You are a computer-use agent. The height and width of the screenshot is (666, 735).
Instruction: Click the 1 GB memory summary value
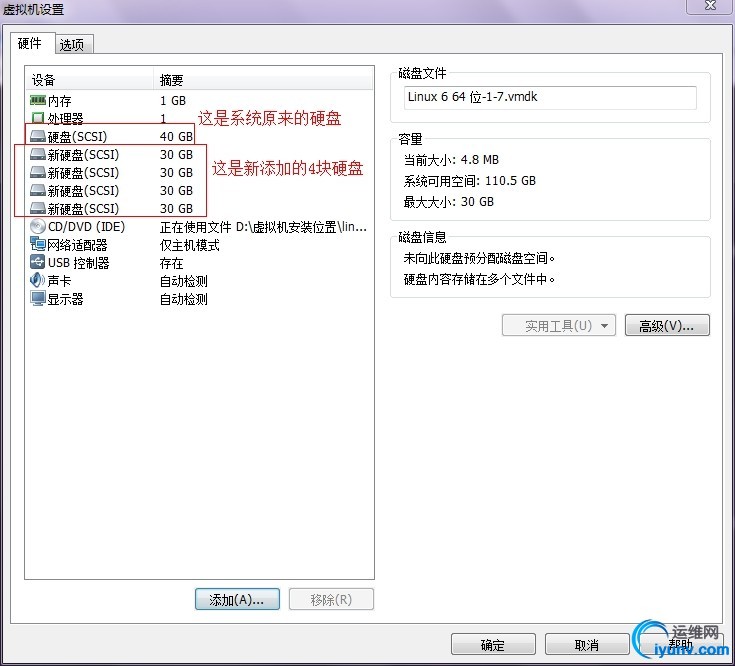173,101
